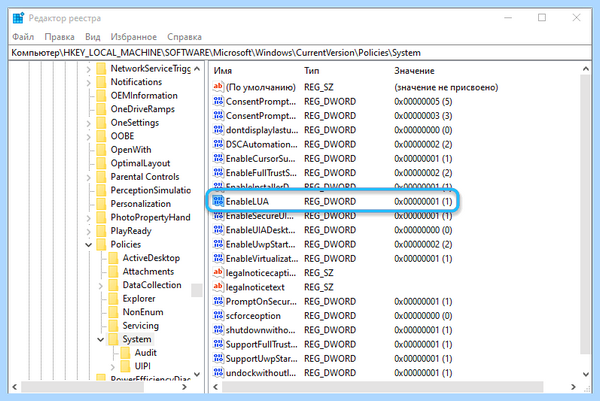The image size is (600, 401).
Task: Expand the Notifications key
Action: pyautogui.click(x=88, y=83)
